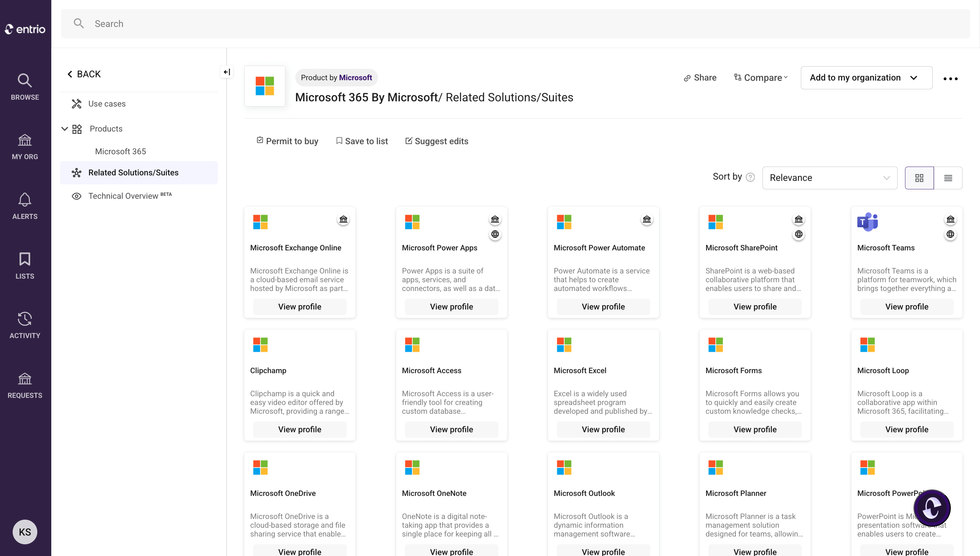Click the Share button
Screen dimensions: 980x556
700,78
